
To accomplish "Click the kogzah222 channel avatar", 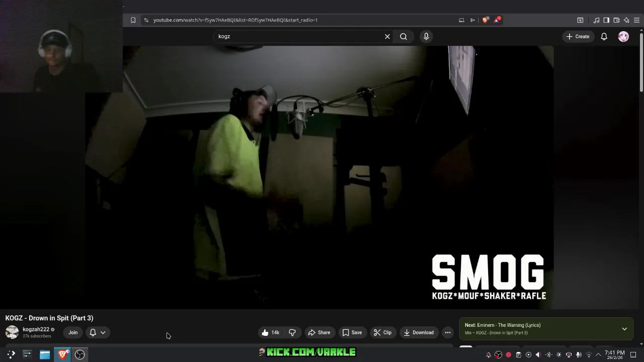I will (x=12, y=332).
